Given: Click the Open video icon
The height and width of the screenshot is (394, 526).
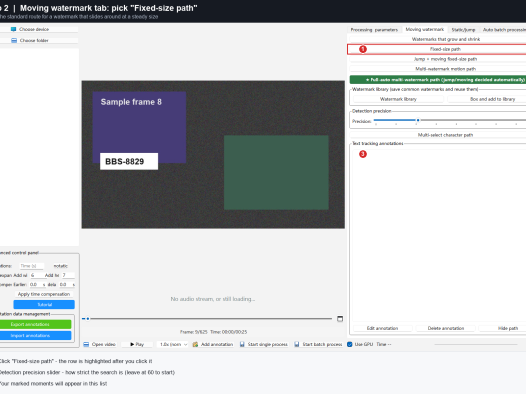Looking at the screenshot, I should [86, 344].
